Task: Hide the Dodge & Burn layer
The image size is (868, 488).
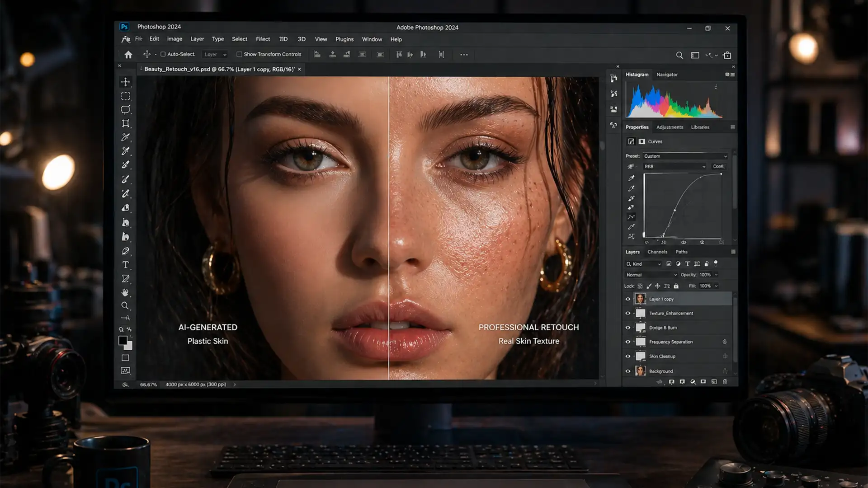Action: coord(627,328)
